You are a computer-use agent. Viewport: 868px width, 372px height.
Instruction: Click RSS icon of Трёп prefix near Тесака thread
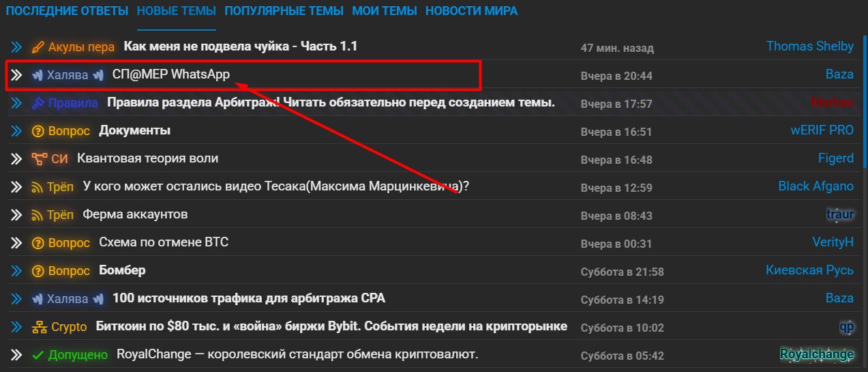[38, 188]
